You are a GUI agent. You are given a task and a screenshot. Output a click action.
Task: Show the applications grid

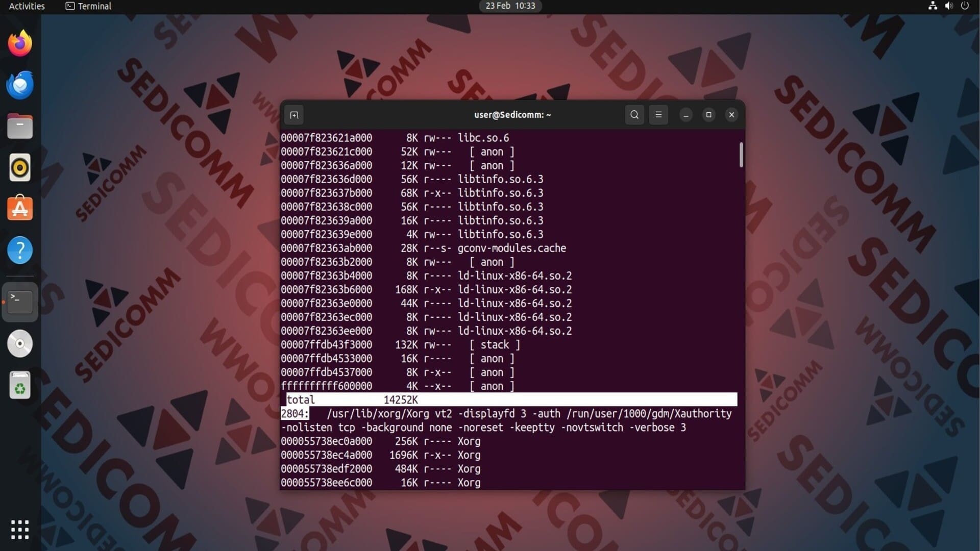pos(20,530)
